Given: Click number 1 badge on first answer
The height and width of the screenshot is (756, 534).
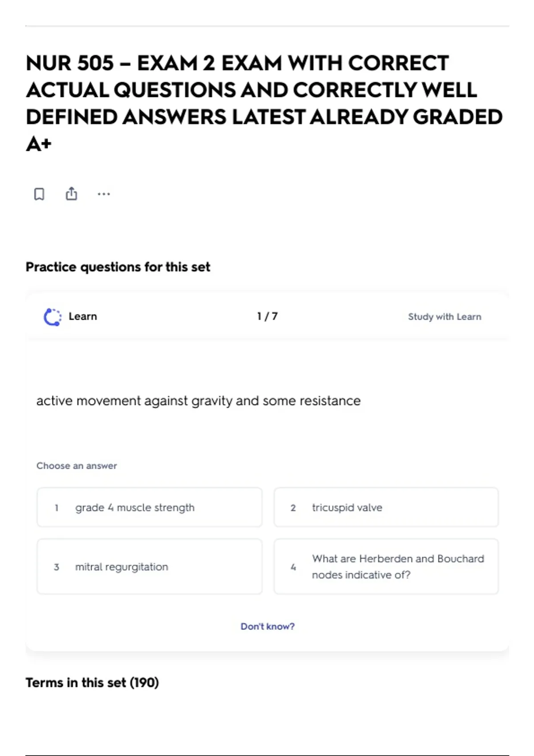Looking at the screenshot, I should [57, 507].
